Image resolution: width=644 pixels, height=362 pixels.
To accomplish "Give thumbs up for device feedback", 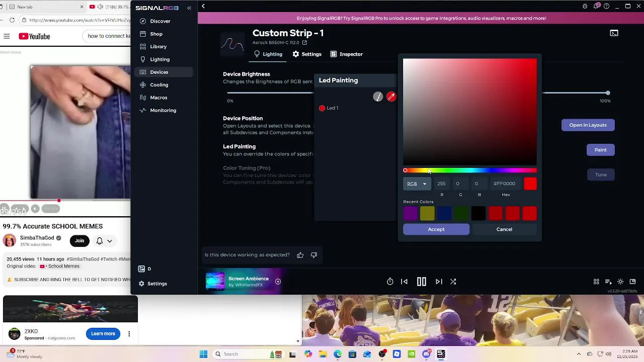I will click(300, 255).
